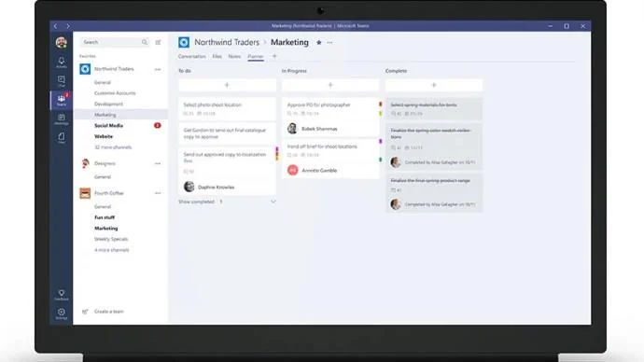Click Create a team link

pyautogui.click(x=109, y=312)
